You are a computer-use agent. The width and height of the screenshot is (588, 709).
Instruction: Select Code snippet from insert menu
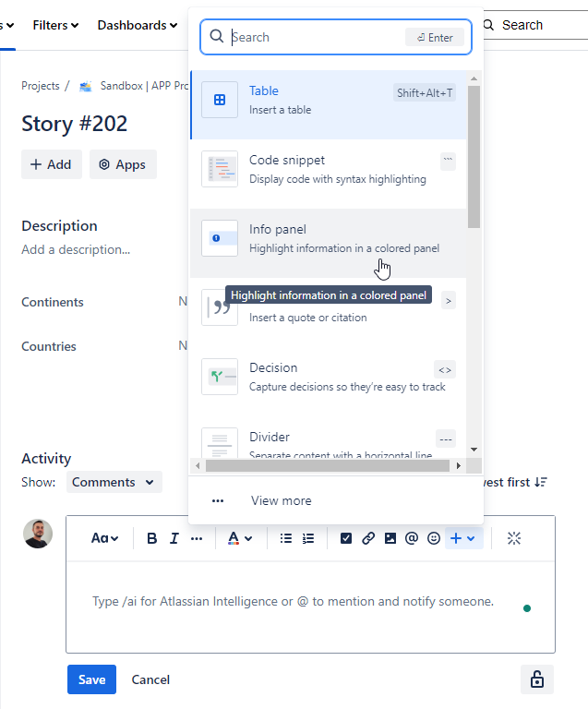click(x=329, y=174)
